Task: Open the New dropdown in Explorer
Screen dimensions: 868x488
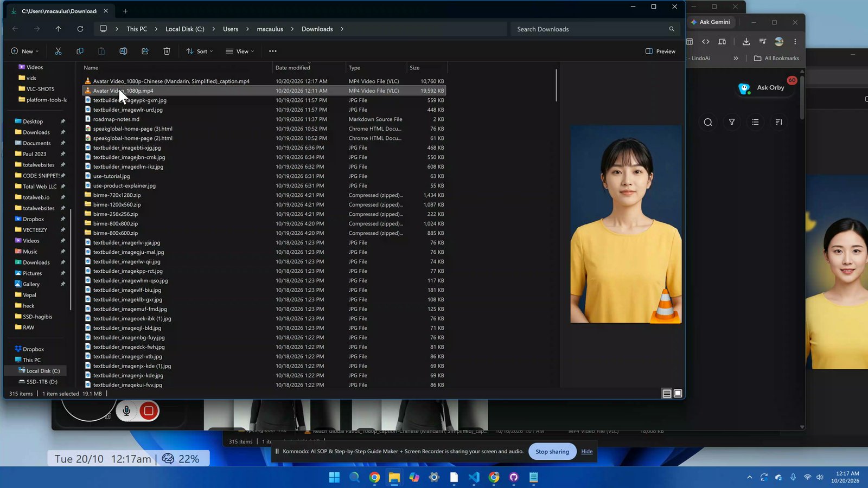Action: pos(25,51)
